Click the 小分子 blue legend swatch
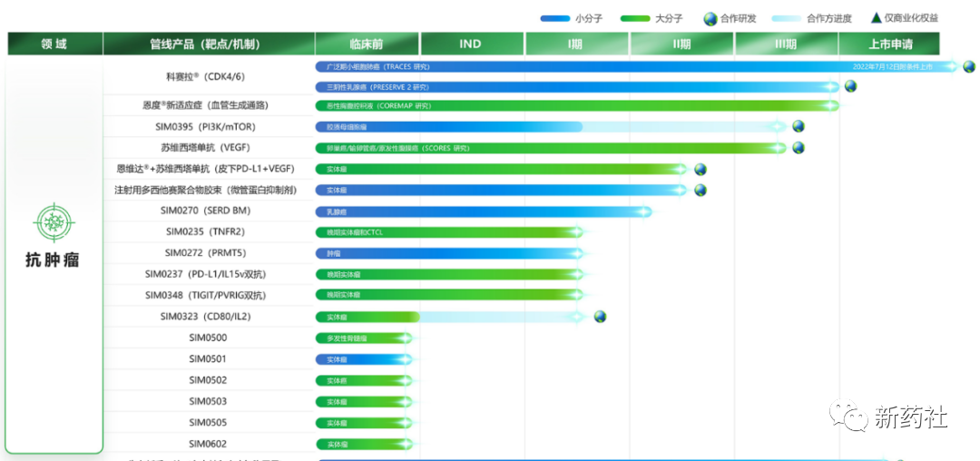The image size is (980, 461). [x=554, y=18]
